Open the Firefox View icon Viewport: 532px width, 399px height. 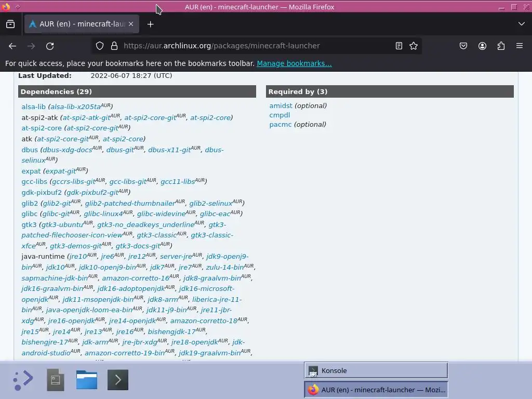(x=10, y=24)
